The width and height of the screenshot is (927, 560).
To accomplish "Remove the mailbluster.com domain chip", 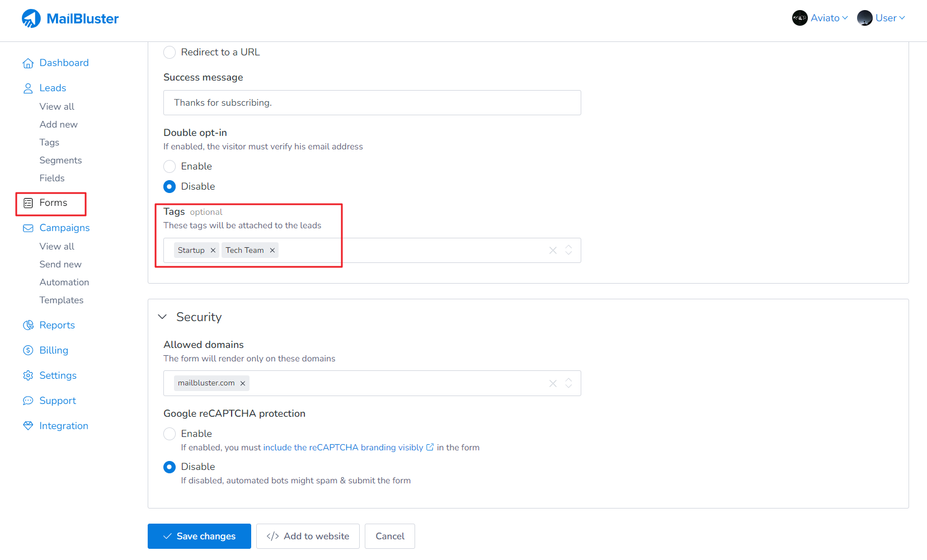I will pos(243,383).
